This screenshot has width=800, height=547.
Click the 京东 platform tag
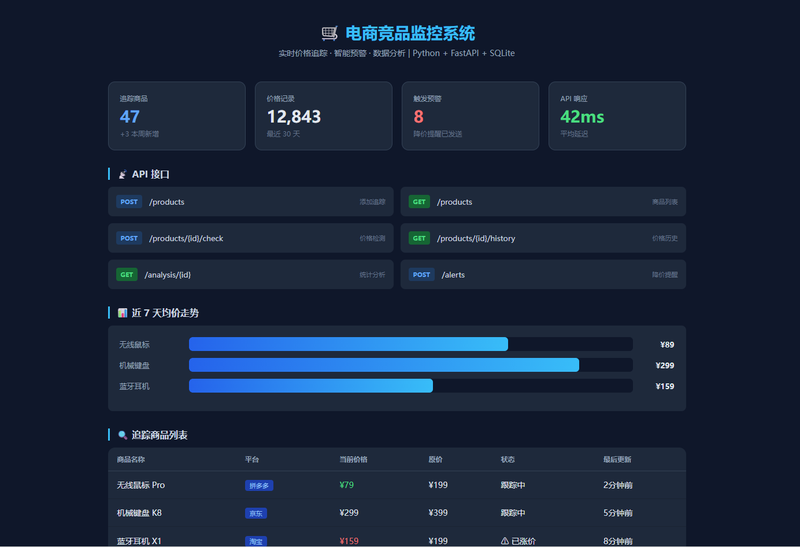point(256,513)
